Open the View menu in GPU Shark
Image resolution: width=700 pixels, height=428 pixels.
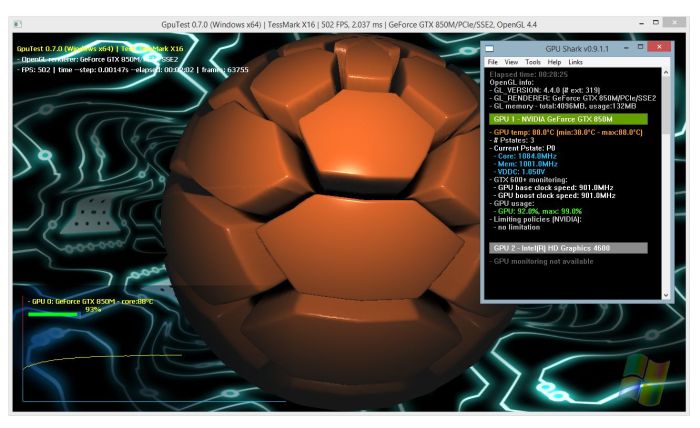point(511,62)
